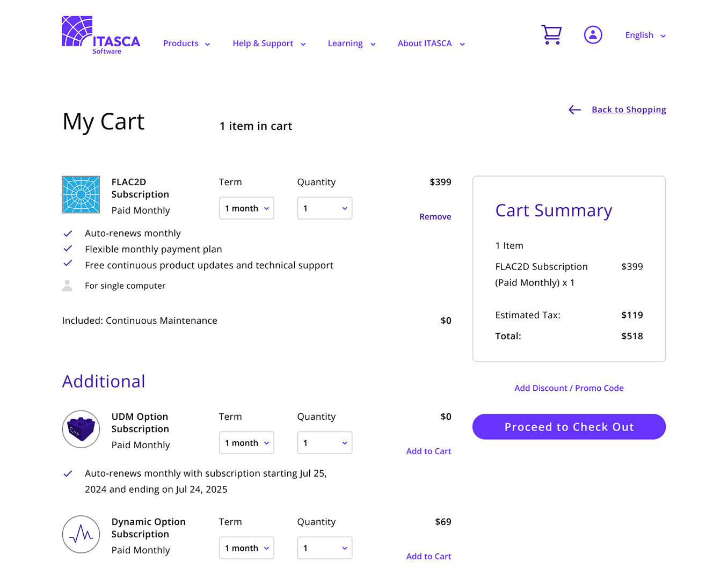Image resolution: width=728 pixels, height=569 pixels.
Task: Click Add Discount / Promo Code
Action: coord(569,388)
